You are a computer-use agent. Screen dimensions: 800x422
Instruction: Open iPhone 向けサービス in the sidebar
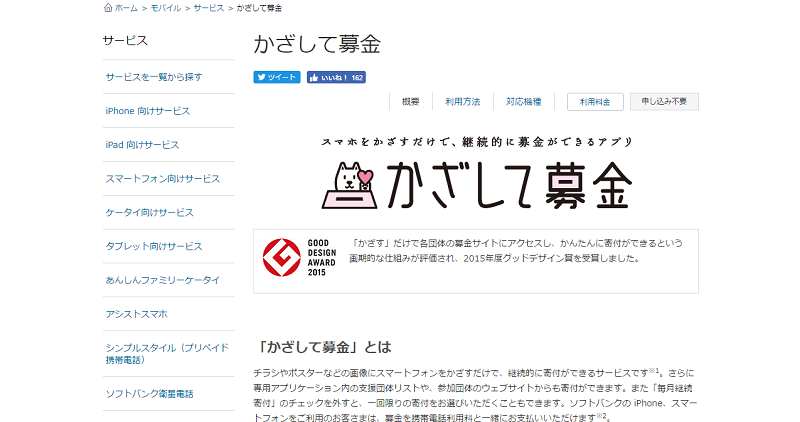(x=147, y=111)
